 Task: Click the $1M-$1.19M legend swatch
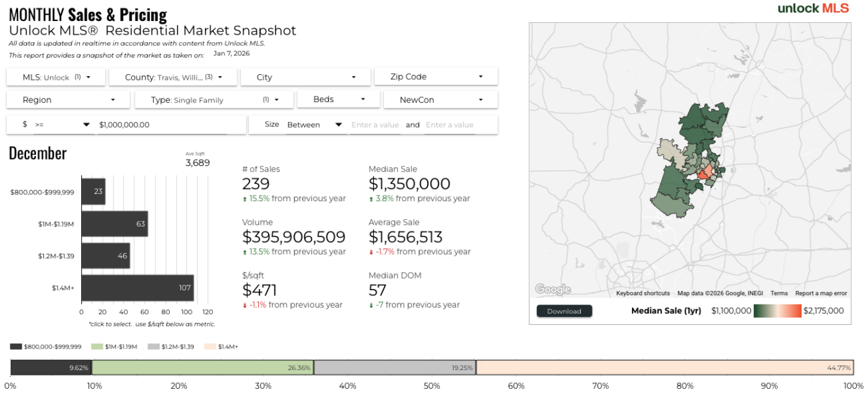pos(97,347)
